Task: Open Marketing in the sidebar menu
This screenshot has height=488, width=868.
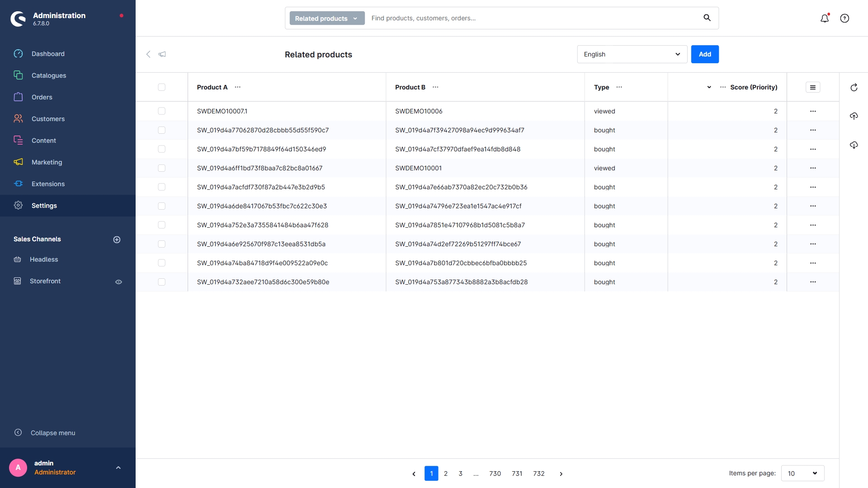Action: pyautogui.click(x=47, y=162)
